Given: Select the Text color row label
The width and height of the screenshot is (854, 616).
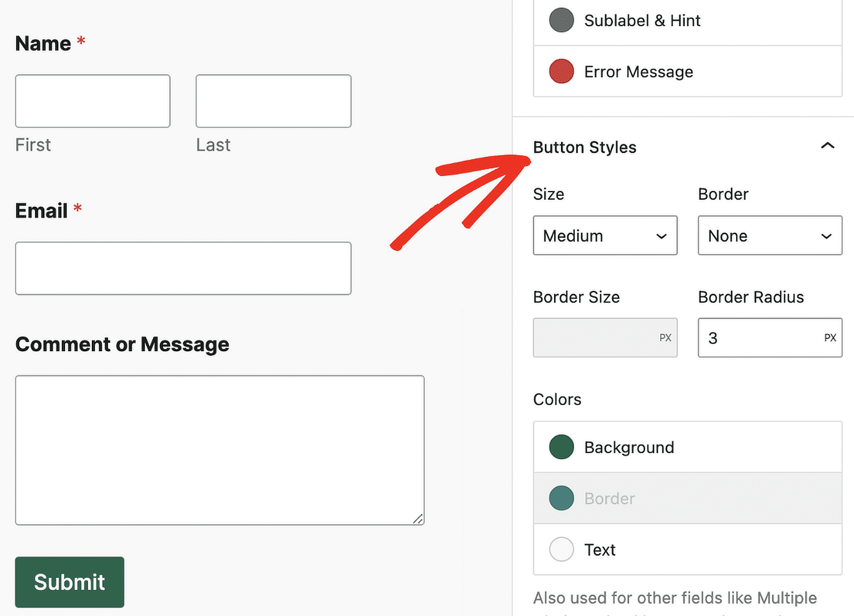Looking at the screenshot, I should pos(600,550).
